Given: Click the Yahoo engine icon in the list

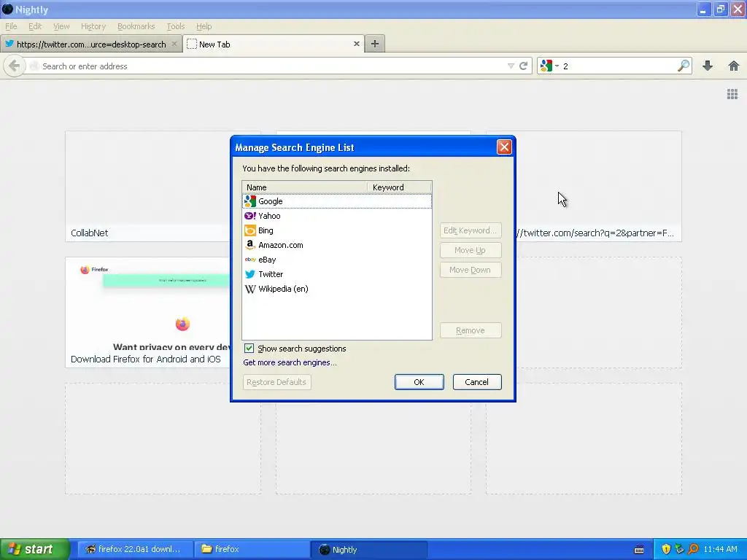Looking at the screenshot, I should pyautogui.click(x=250, y=216).
